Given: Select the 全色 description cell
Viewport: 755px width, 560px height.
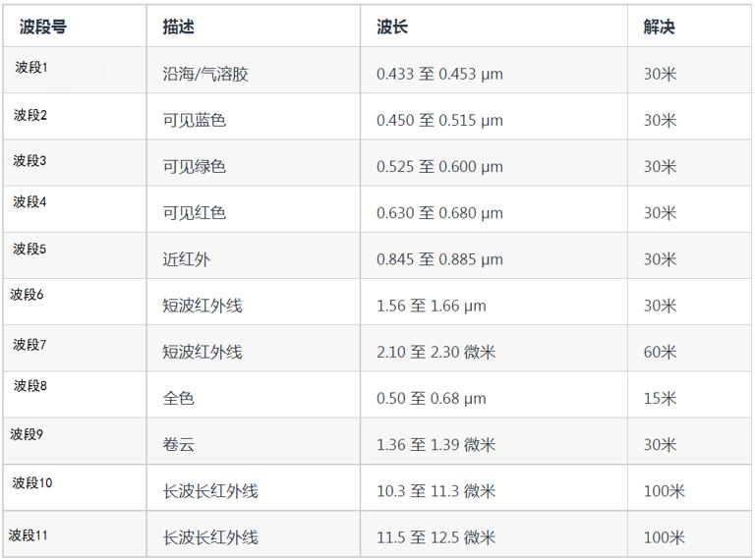Looking at the screenshot, I should point(178,398).
